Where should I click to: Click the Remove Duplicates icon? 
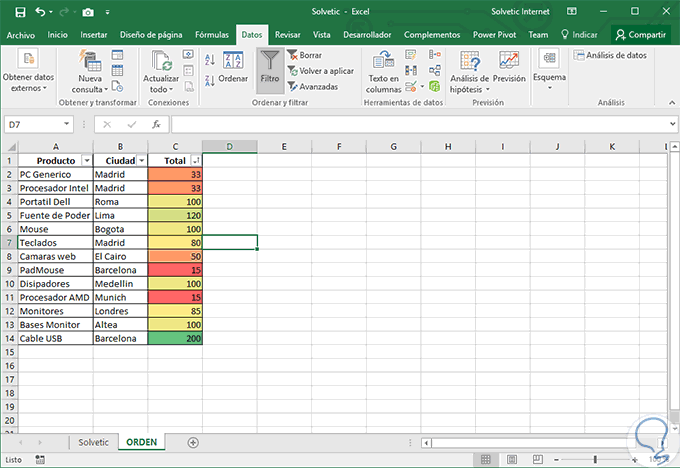click(411, 70)
